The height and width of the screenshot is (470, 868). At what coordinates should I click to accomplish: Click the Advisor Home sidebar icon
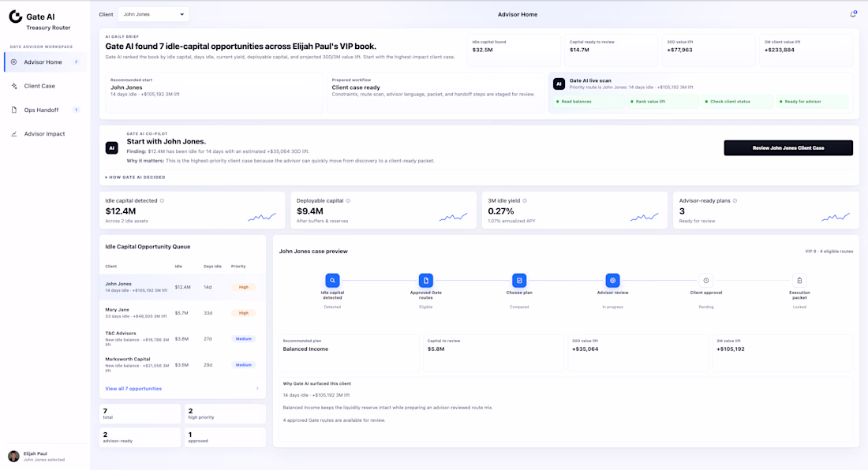14,62
